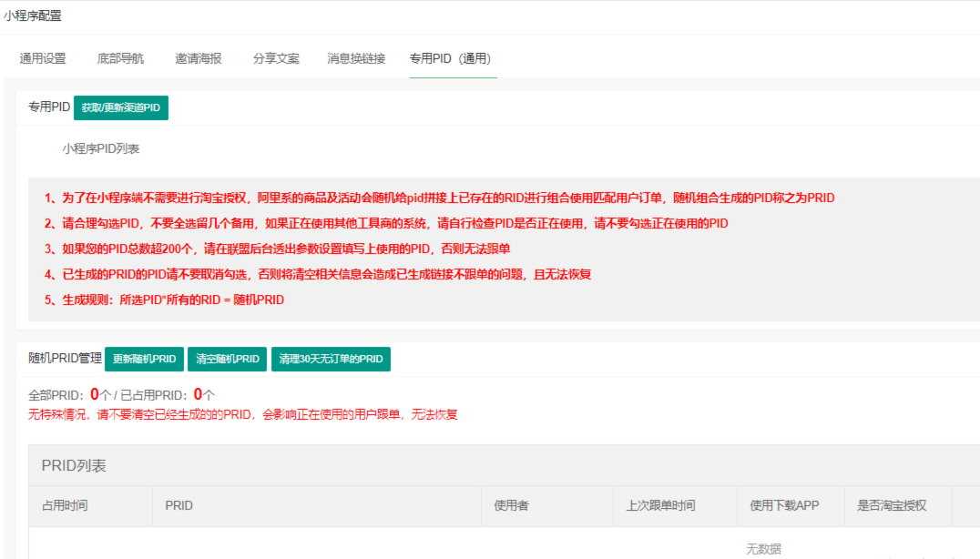The image size is (980, 559).
Task: Click the 更新随机PRID button
Action: click(x=143, y=359)
